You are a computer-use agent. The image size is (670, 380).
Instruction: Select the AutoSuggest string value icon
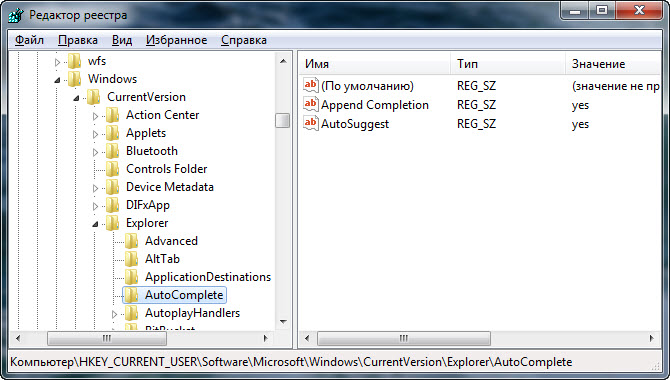pos(311,124)
